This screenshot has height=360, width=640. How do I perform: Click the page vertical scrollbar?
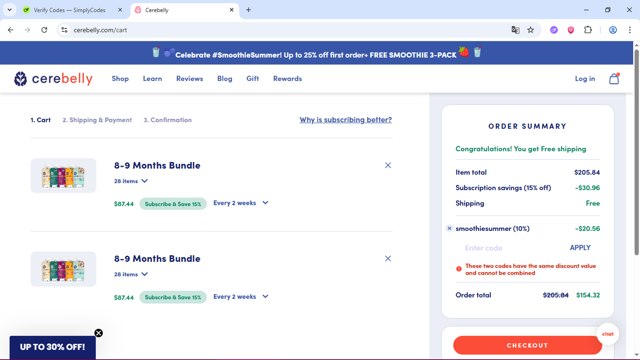637,153
